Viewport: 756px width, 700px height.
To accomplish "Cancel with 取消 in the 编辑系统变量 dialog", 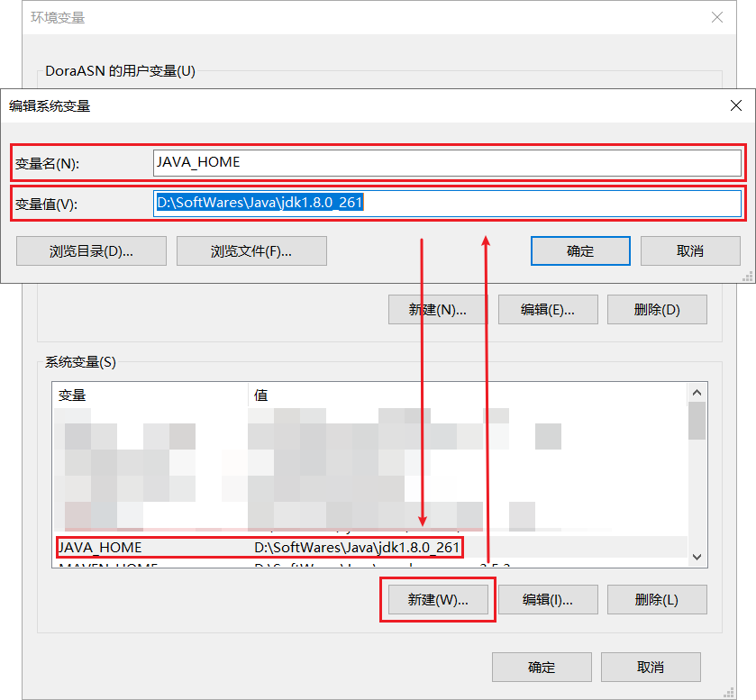I will coord(690,250).
